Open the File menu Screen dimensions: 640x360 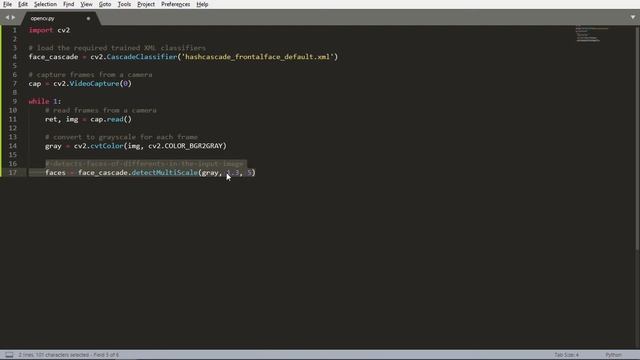[x=7, y=4]
